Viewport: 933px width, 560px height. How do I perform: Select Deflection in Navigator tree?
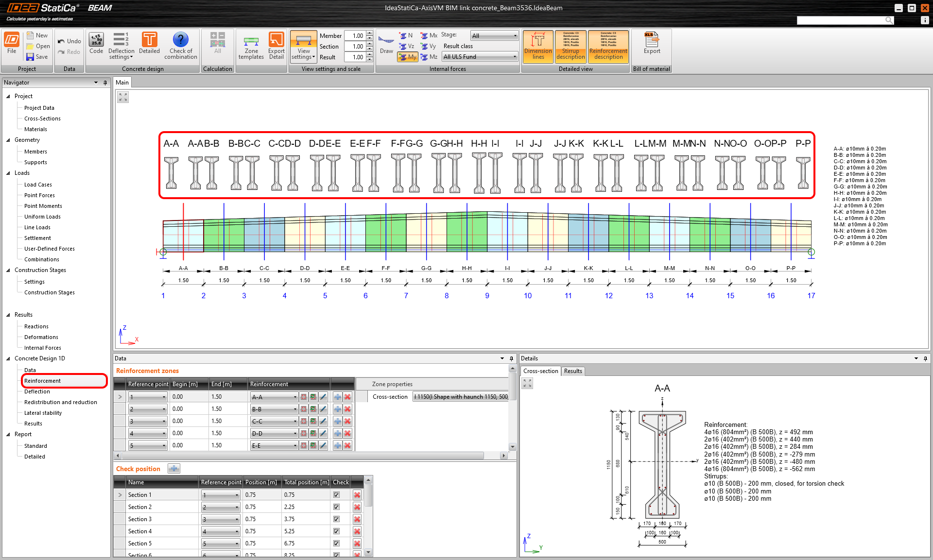[37, 391]
